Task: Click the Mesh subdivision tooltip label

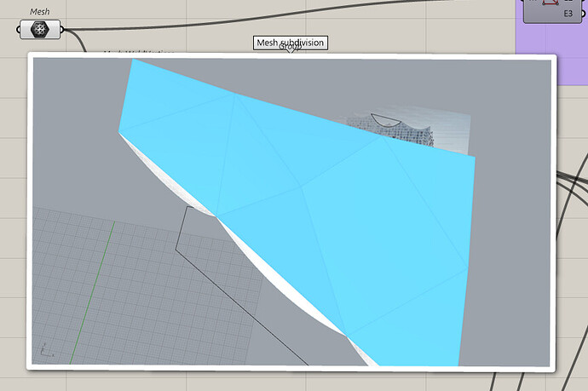Action: pyautogui.click(x=291, y=43)
